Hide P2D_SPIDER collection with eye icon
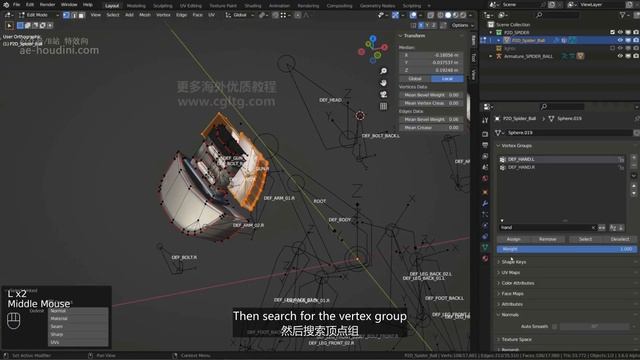Screen dimensions: 640x360 620,32
